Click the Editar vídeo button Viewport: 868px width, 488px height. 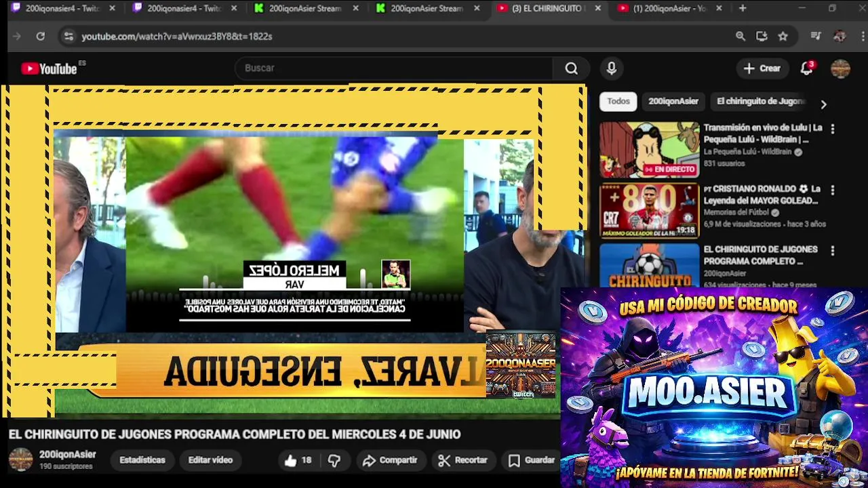tap(210, 460)
